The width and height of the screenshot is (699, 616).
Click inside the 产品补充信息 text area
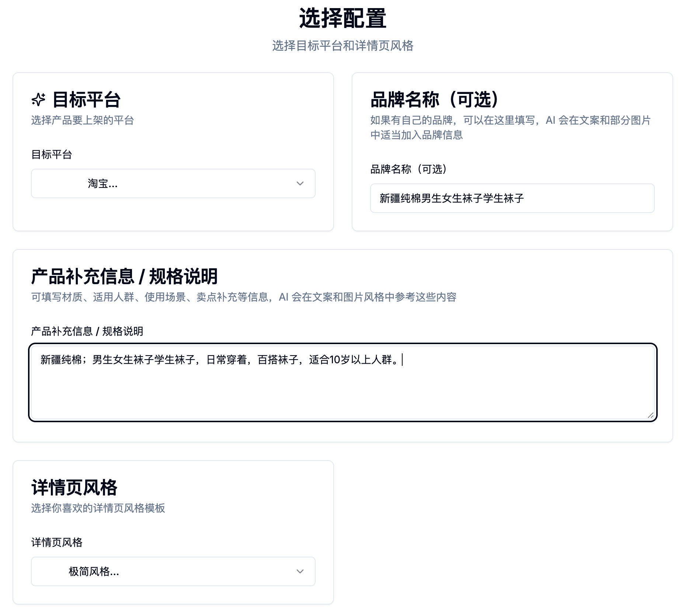(342, 387)
